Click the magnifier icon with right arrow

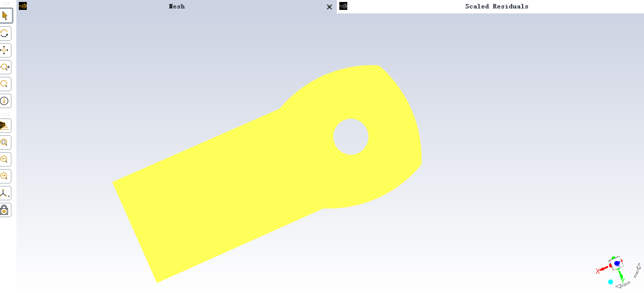(5, 176)
